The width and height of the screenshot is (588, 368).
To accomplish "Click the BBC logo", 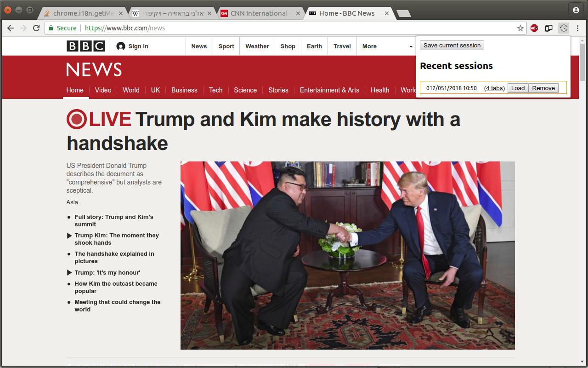I will point(86,46).
